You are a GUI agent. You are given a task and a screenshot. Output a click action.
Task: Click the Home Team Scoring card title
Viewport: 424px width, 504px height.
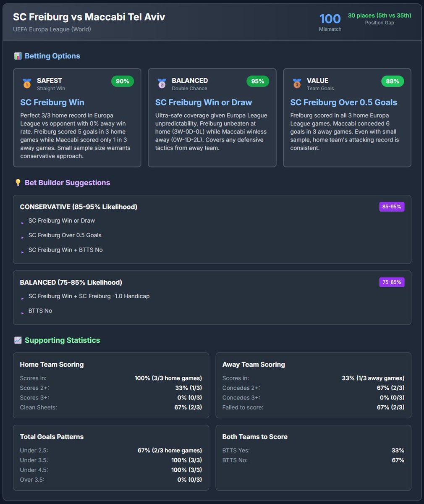click(x=52, y=365)
